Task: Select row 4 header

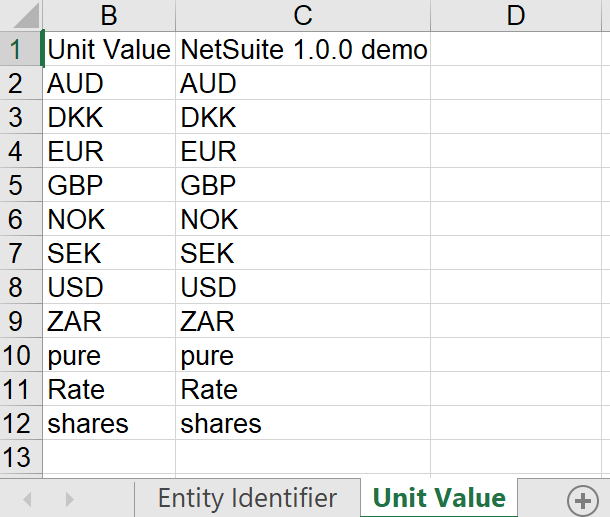Action: click(21, 151)
